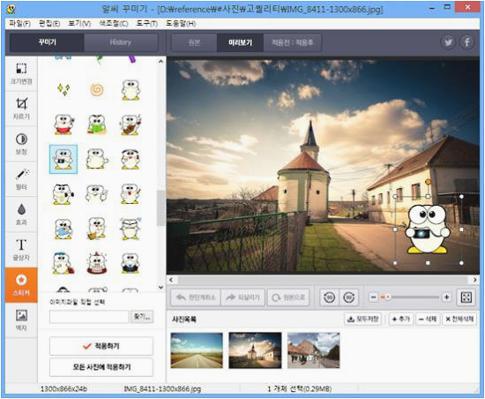Rotate image left 90 degrees
Viewport: 485px width, 399px height.
(329, 297)
